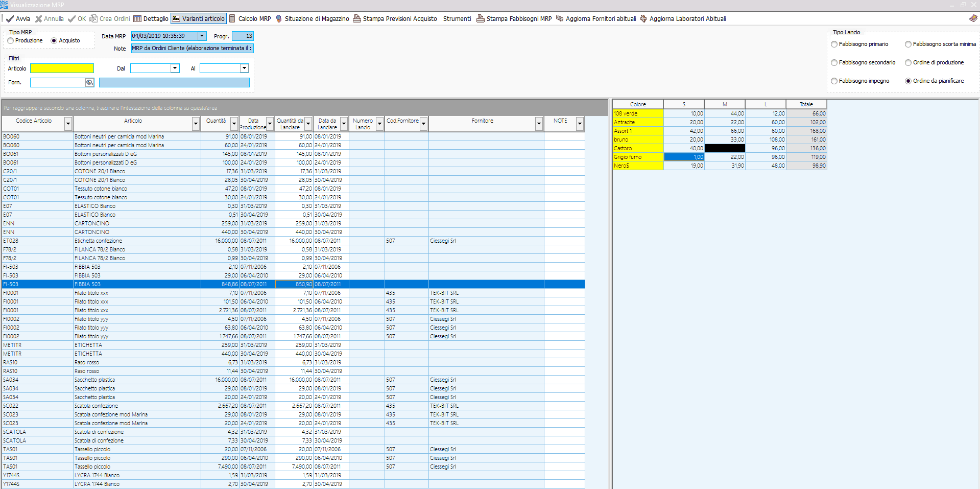Screen dimensions: 980x489
Task: Select the yellow '108 verde' colour cell
Action: tap(638, 113)
